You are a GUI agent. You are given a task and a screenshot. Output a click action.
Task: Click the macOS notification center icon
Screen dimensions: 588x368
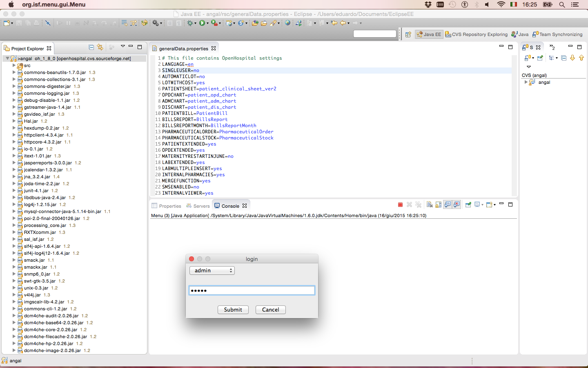coord(575,4)
